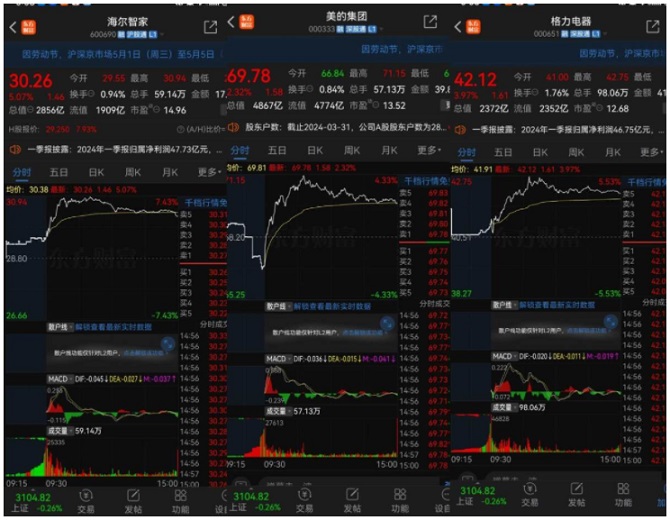Expand 更多 chart options in 美的集团 panel
The height and width of the screenshot is (520, 670).
pyautogui.click(x=428, y=150)
